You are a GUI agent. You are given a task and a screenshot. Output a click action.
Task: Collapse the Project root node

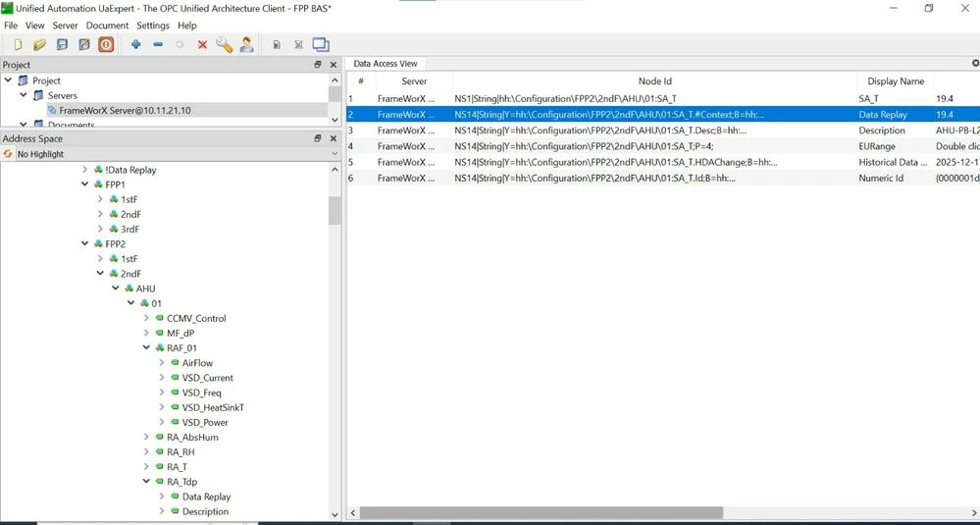pyautogui.click(x=8, y=80)
